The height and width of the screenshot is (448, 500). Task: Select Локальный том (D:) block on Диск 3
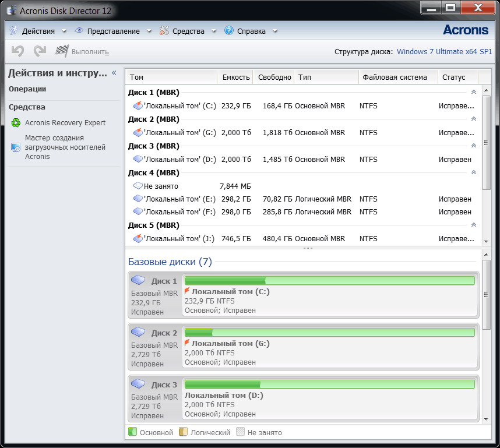click(x=330, y=398)
